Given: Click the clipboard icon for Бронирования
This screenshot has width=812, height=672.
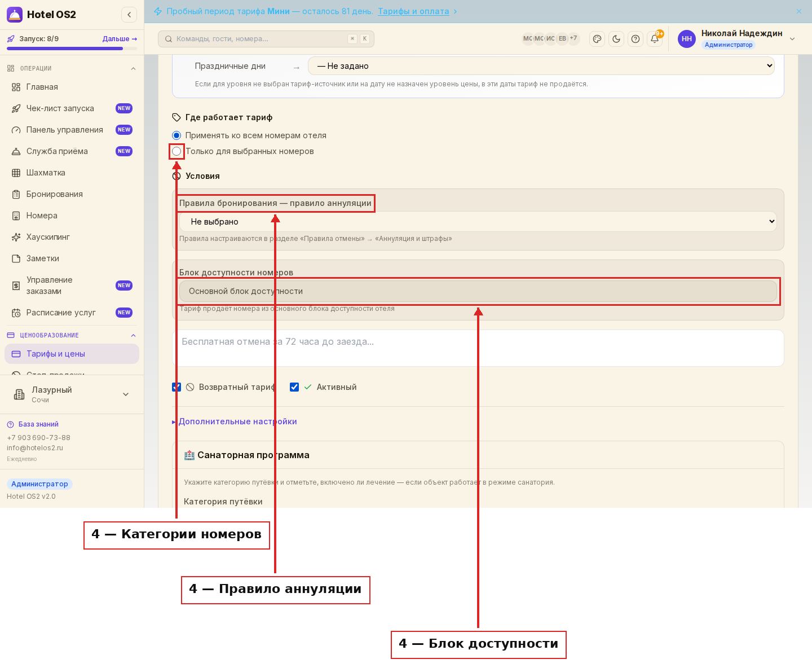Looking at the screenshot, I should pos(16,194).
